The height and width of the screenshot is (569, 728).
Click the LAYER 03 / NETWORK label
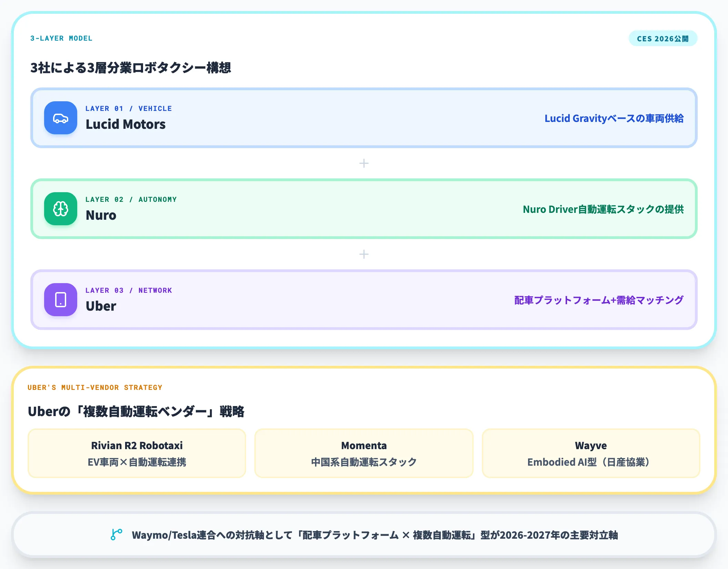pyautogui.click(x=129, y=290)
